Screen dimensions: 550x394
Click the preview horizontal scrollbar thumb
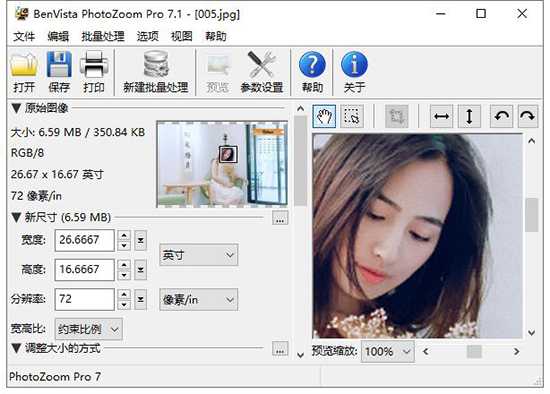474,351
